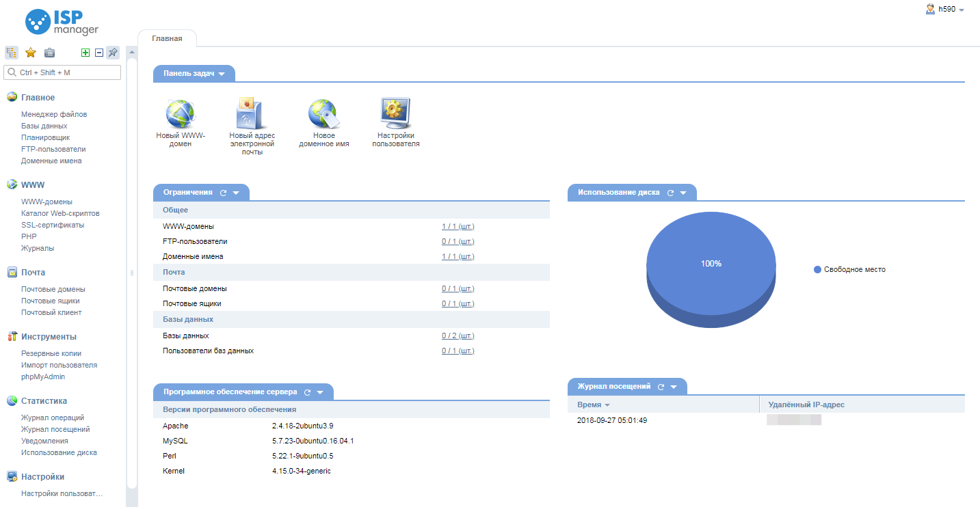Open Журнал операций menu item
Screen dimensions: 980x507
[x=53, y=417]
